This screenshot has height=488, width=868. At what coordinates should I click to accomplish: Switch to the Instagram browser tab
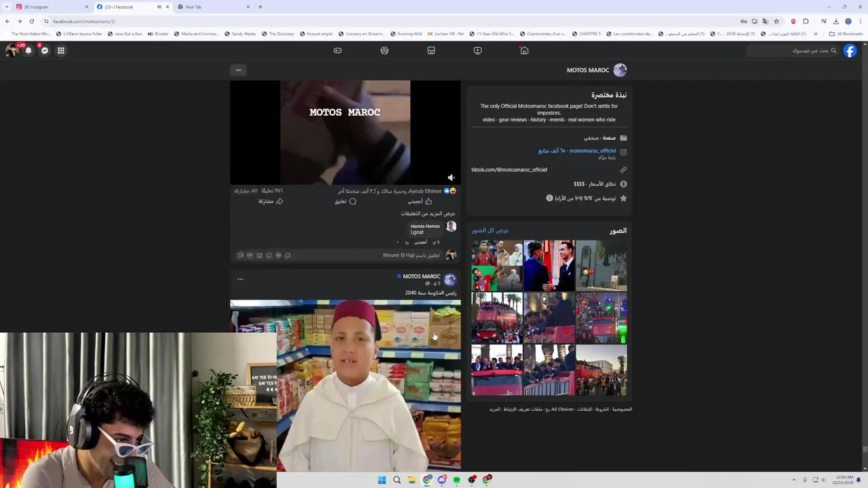[51, 7]
